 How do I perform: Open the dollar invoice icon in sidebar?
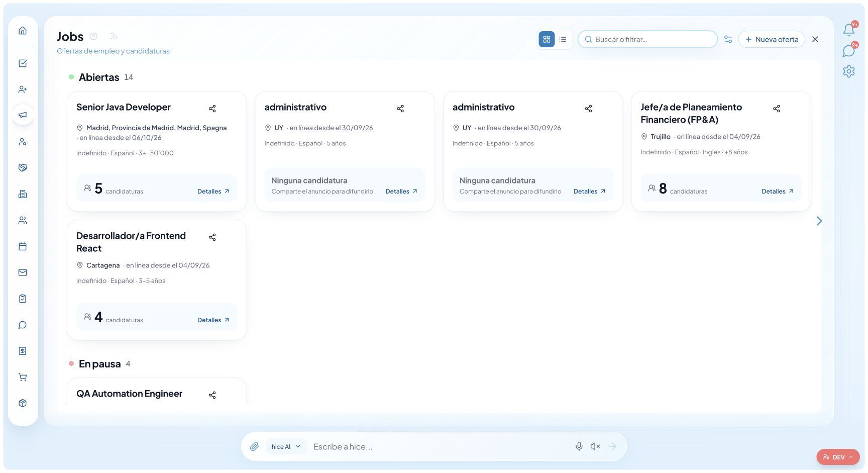click(23, 351)
